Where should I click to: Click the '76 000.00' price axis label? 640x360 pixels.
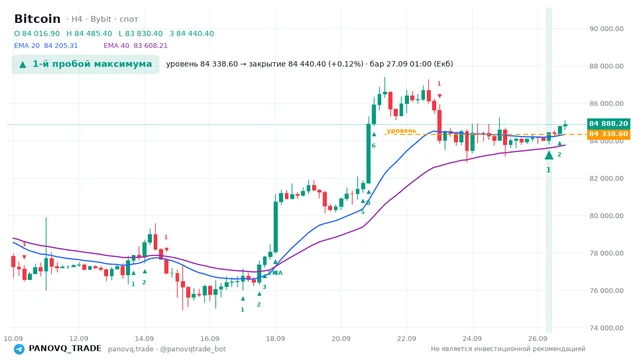[606, 291]
